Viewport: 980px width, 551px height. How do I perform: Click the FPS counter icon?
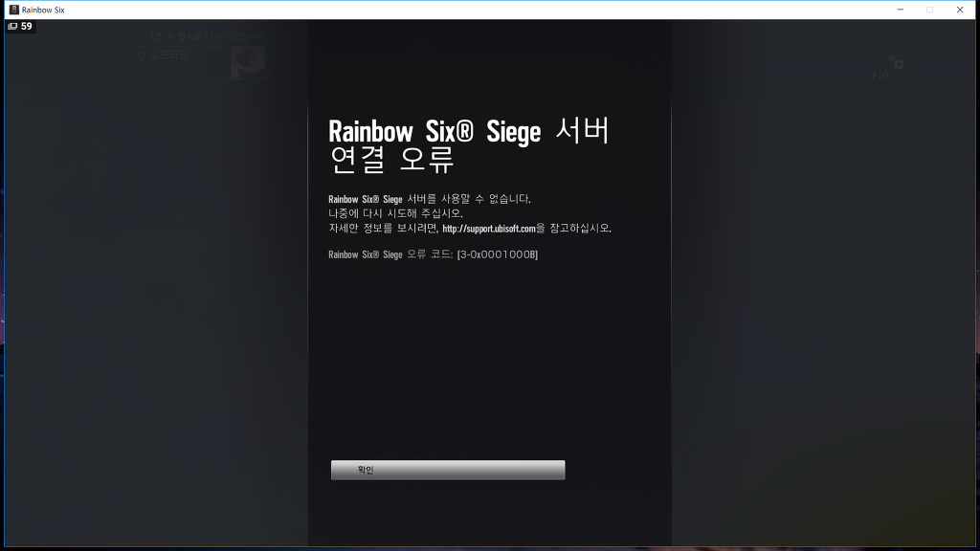pyautogui.click(x=12, y=27)
